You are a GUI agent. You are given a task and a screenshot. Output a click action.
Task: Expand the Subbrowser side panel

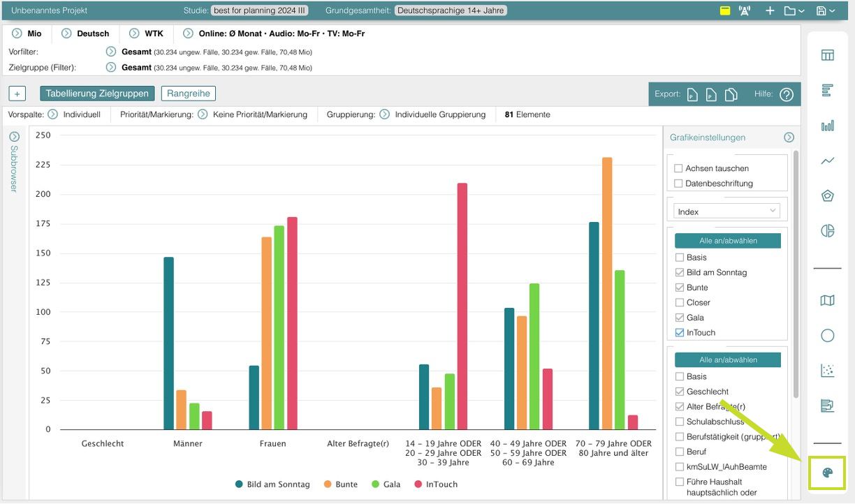coord(13,136)
